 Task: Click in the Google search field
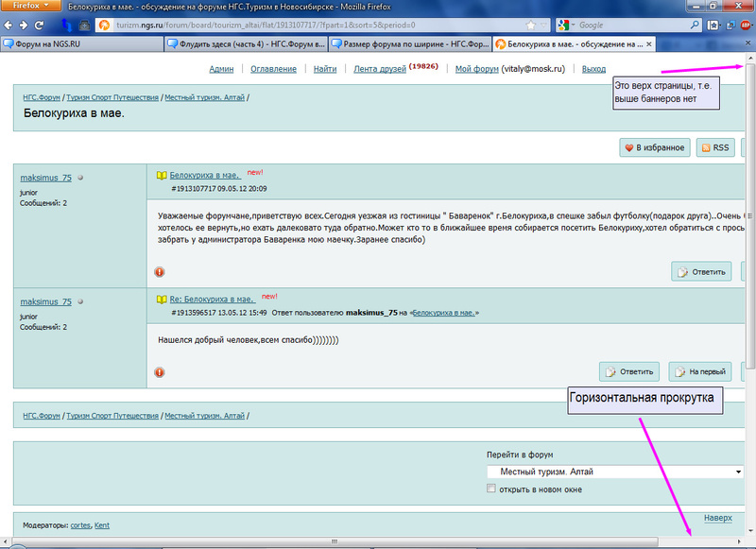click(x=643, y=25)
